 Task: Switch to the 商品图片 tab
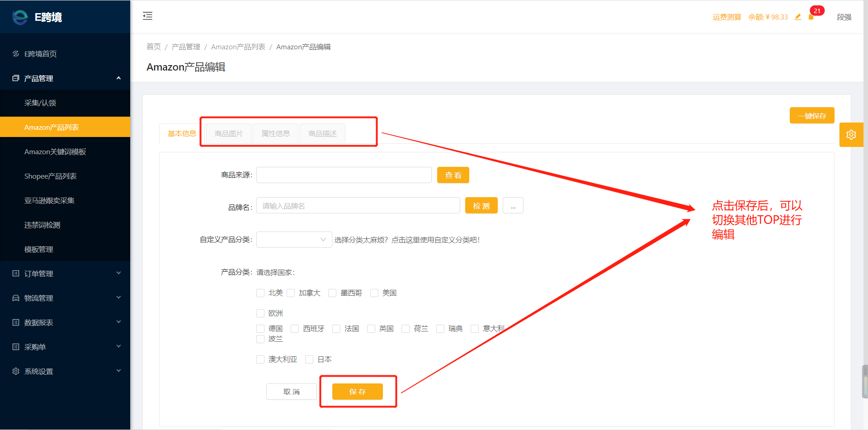(x=229, y=134)
